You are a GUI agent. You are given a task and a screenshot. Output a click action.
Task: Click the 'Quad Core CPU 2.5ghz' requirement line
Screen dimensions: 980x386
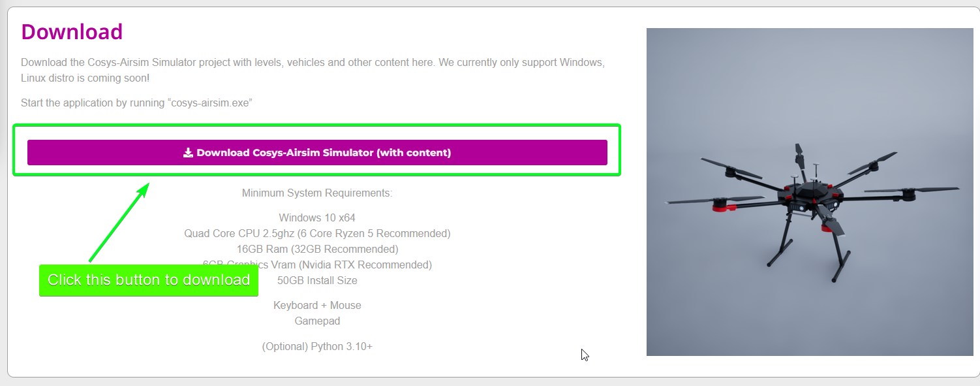[x=317, y=233]
